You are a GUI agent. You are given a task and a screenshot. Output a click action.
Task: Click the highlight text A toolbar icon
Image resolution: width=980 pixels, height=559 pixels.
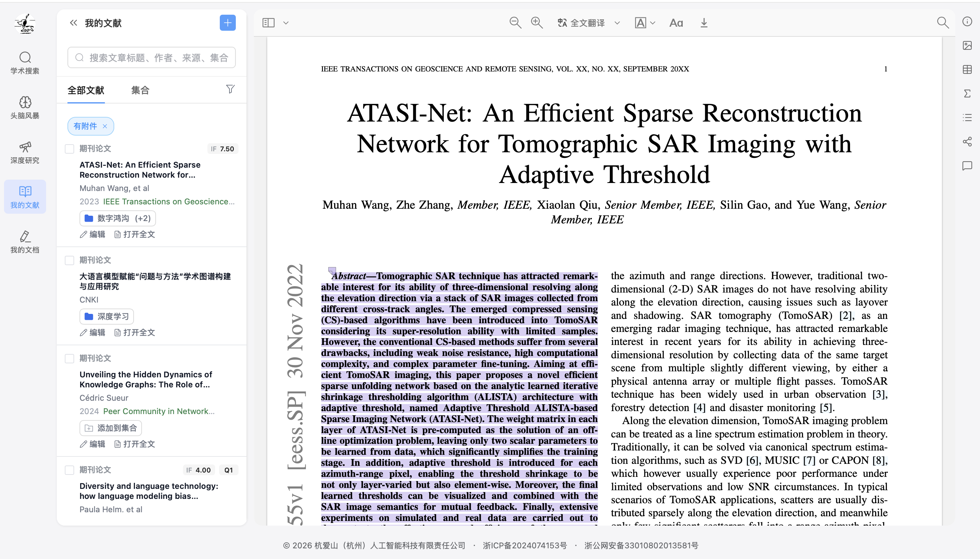pos(641,23)
